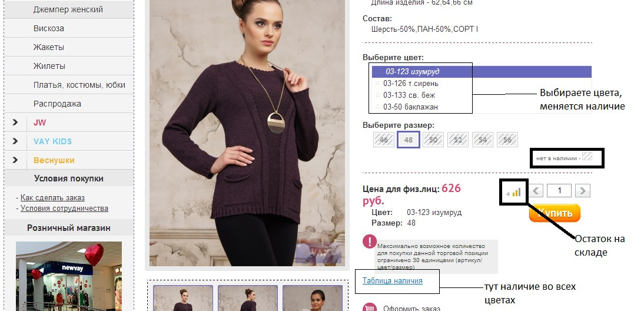Select size 52
The width and height of the screenshot is (644, 311).
(x=458, y=140)
